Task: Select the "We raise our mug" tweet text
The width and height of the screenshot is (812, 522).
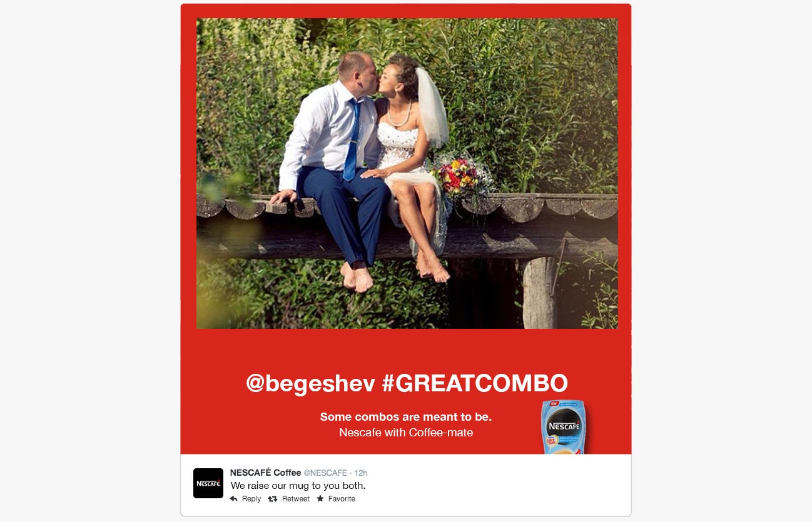Action: click(x=298, y=486)
